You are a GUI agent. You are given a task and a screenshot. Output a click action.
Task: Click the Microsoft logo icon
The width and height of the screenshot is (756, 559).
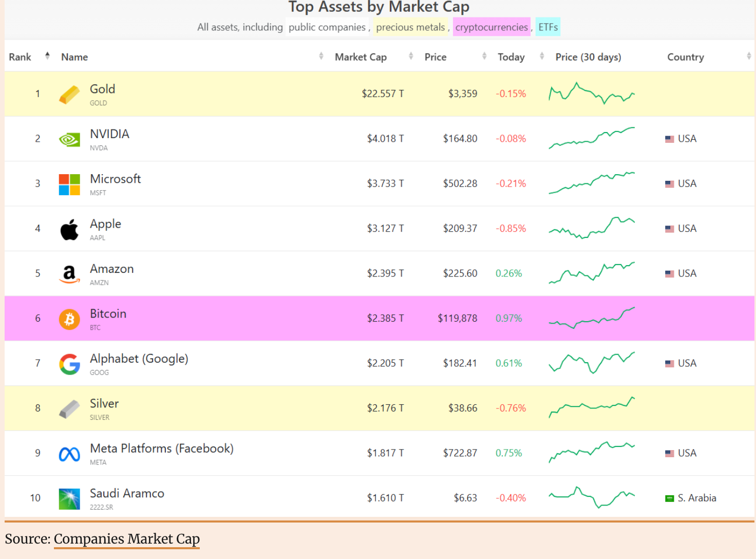[69, 184]
